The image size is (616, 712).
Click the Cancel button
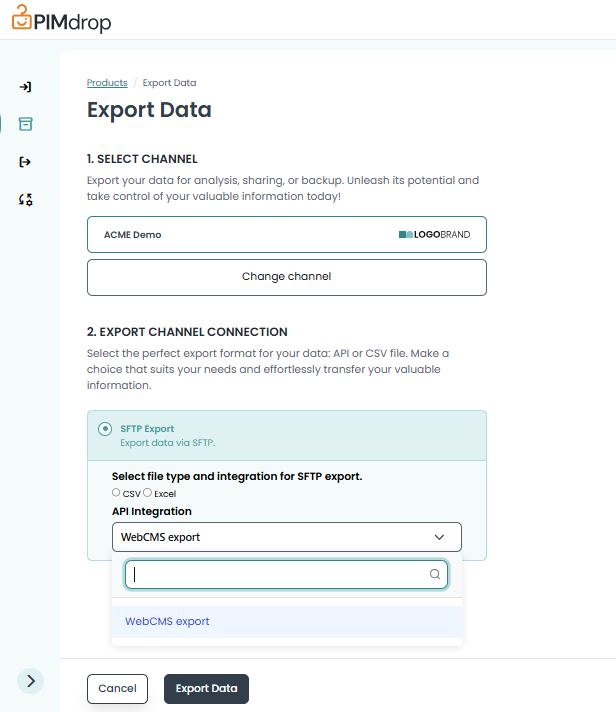point(117,689)
